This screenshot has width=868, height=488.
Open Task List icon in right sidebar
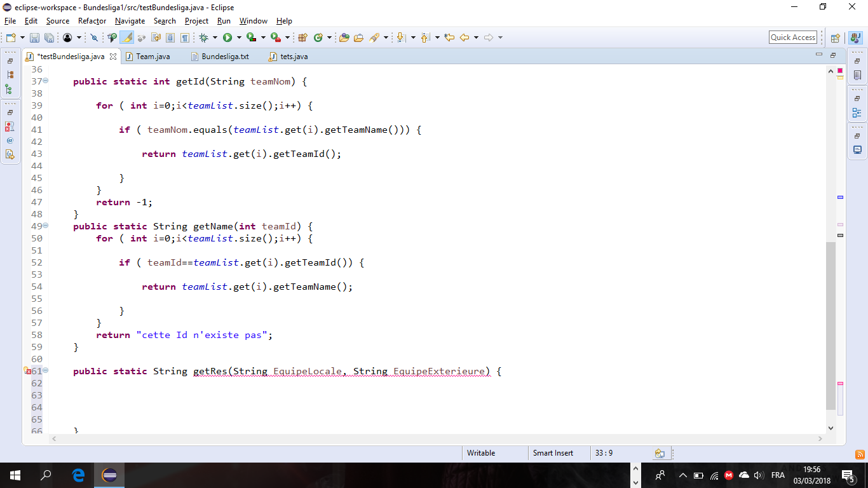pyautogui.click(x=857, y=75)
